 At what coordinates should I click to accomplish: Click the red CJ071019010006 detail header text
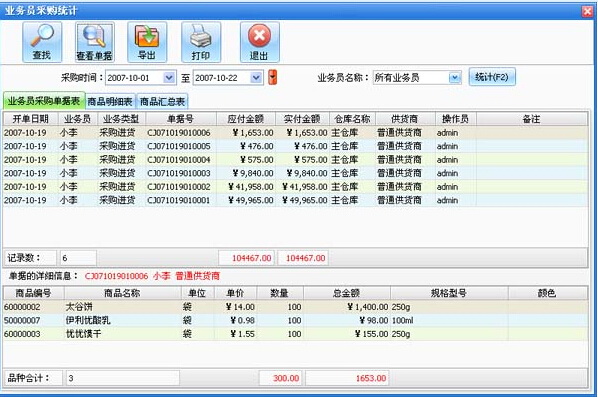pos(116,276)
